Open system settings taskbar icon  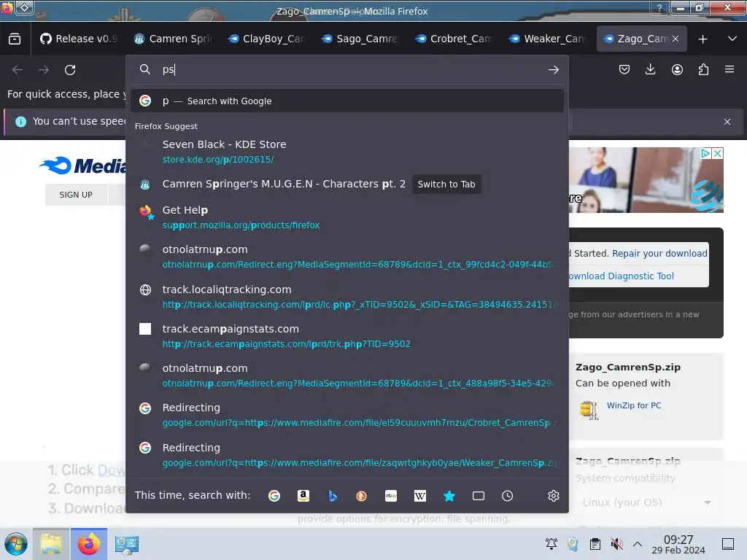[x=127, y=544]
